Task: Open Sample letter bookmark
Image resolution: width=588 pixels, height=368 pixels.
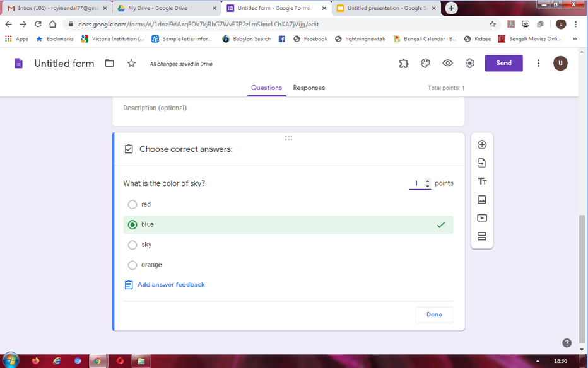Action: point(182,38)
